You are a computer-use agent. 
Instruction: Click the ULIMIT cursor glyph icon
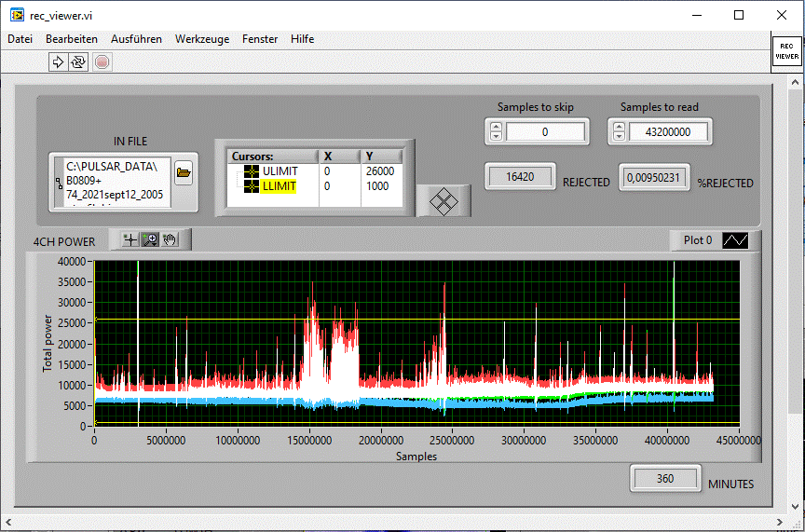click(x=251, y=171)
